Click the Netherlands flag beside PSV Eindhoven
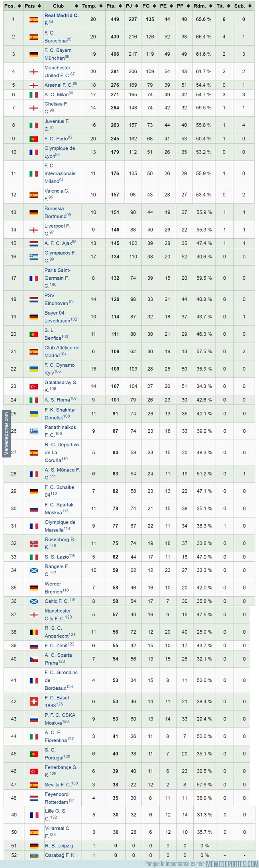This screenshot has width=259, height=868. tap(33, 299)
